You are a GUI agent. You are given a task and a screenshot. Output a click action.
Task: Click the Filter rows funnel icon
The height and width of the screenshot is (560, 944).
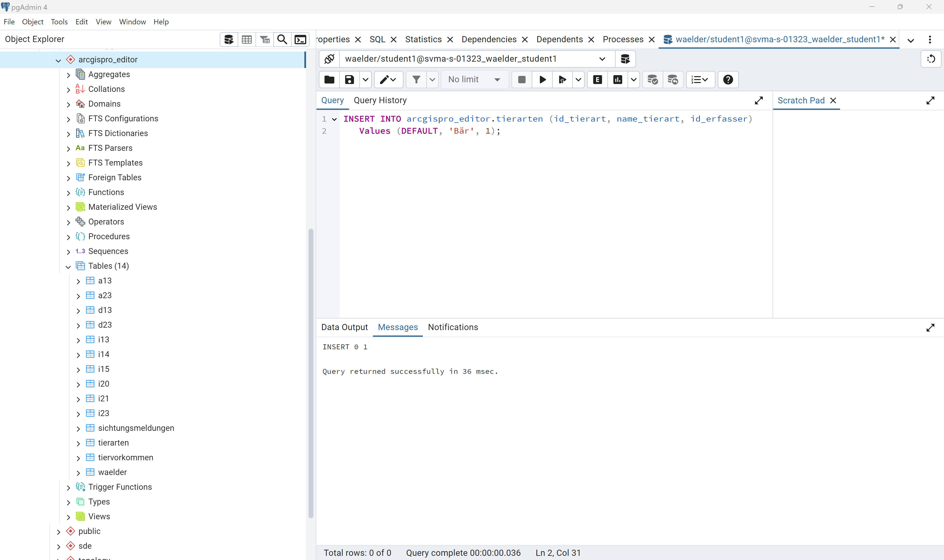(416, 80)
